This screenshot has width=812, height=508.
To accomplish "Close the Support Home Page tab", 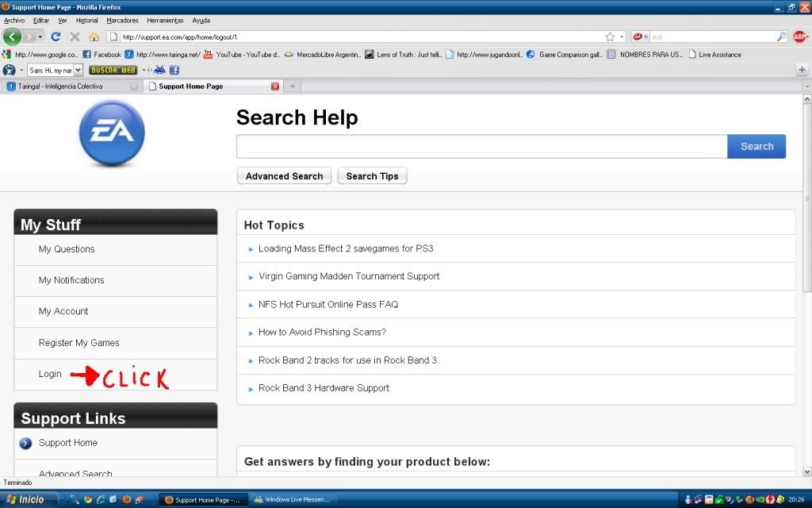I will pos(275,87).
